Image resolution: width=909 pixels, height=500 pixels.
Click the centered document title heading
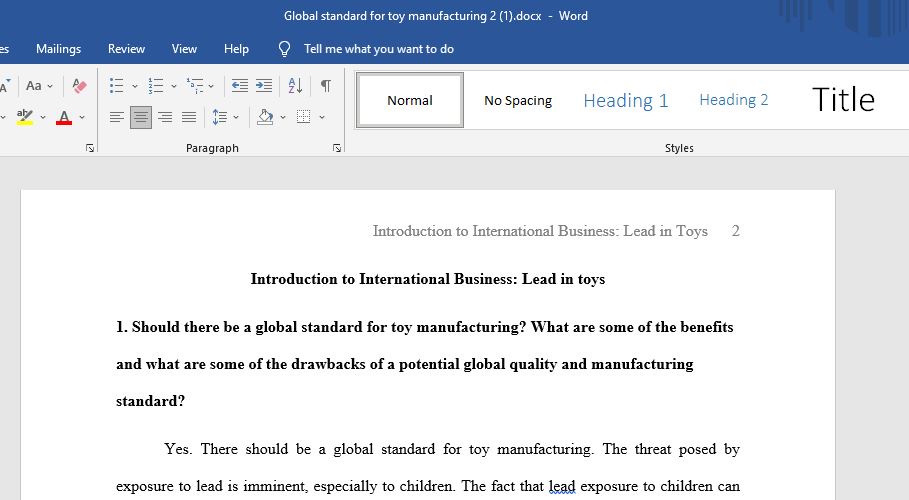(x=428, y=279)
